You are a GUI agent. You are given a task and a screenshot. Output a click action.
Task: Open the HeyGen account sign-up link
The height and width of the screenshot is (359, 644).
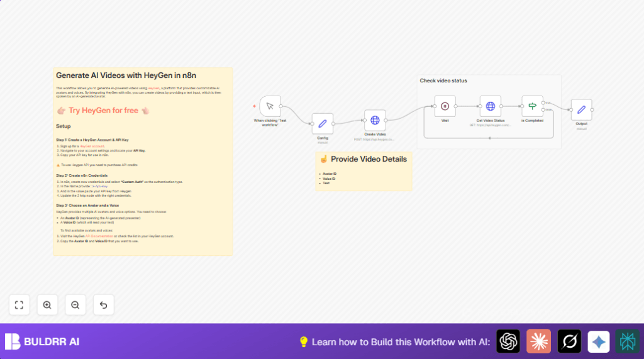92,146
